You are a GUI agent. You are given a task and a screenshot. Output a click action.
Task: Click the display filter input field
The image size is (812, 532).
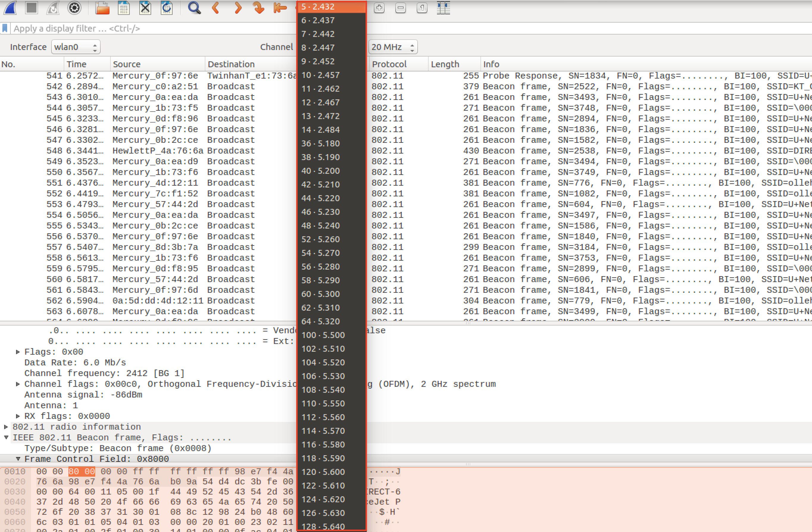click(x=150, y=28)
